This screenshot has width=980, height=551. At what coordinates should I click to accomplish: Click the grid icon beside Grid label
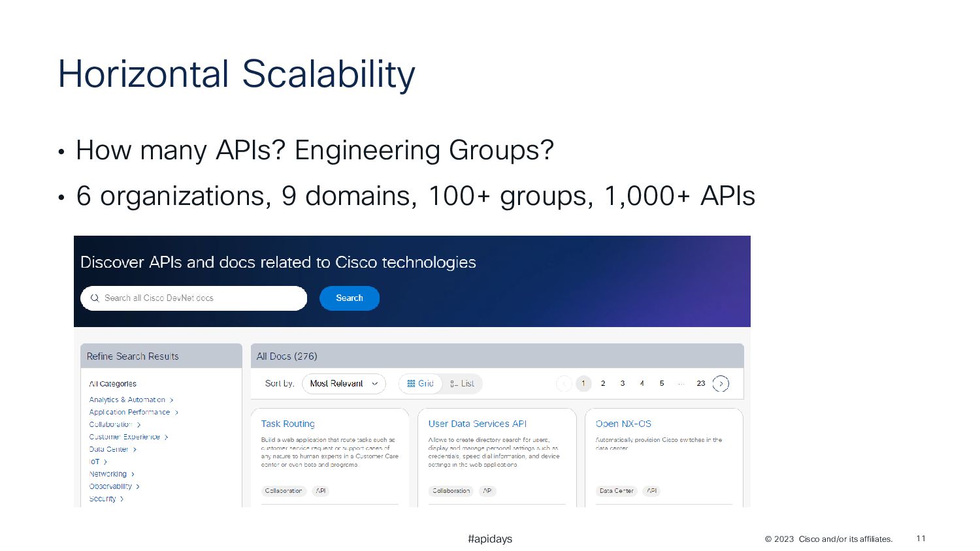411,384
